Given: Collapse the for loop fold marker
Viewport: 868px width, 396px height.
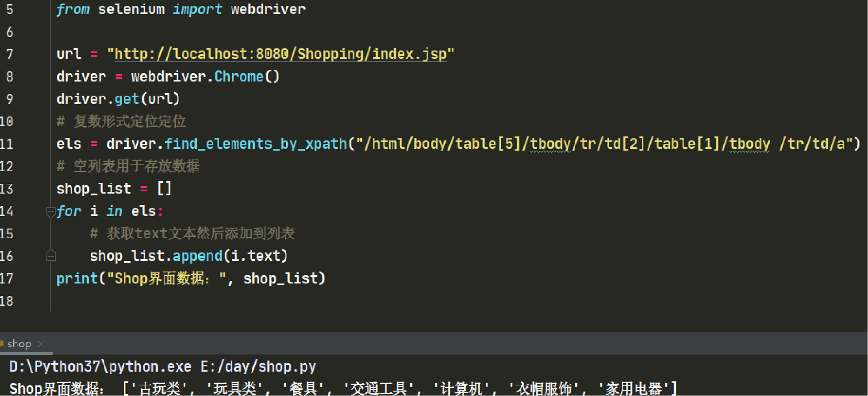Looking at the screenshot, I should 50,212.
